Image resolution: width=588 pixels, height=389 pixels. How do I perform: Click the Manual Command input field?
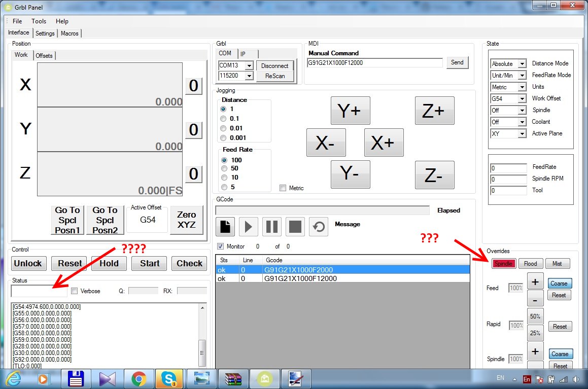pos(374,62)
